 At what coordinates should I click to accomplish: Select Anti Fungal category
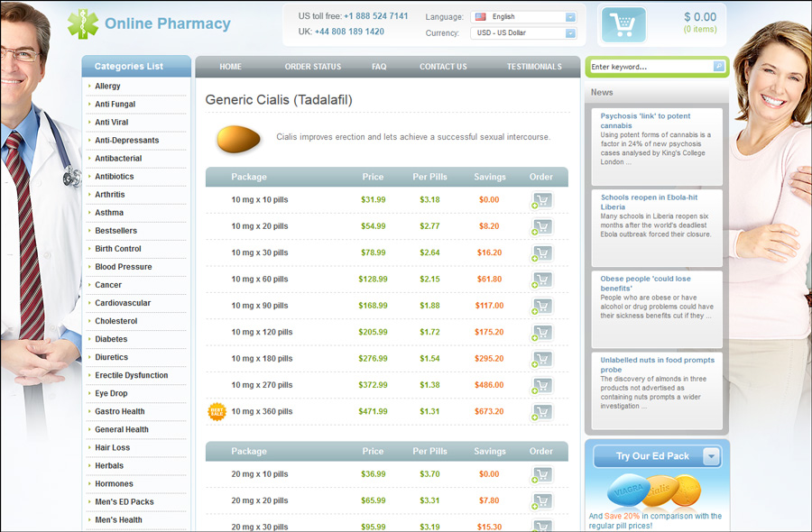tap(115, 104)
